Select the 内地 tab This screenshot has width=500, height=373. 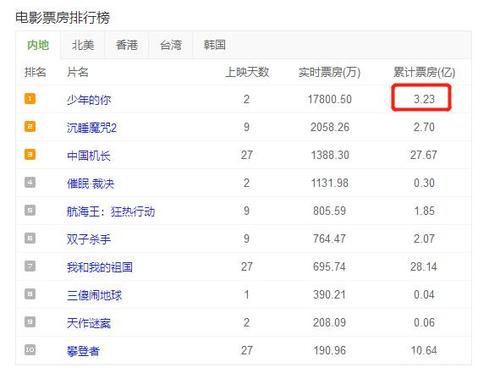click(38, 45)
